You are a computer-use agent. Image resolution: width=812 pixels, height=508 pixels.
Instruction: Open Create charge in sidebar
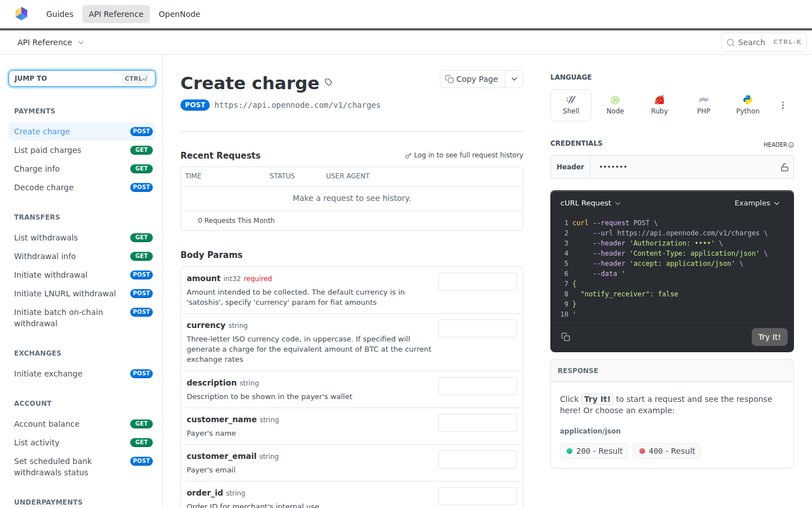pos(82,132)
